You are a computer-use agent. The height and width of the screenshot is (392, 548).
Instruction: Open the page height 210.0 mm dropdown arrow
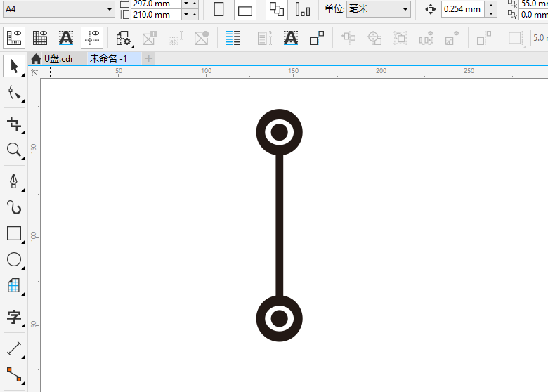click(186, 14)
